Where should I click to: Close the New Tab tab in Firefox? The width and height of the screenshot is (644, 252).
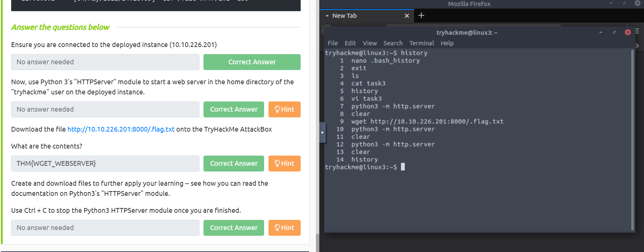click(407, 16)
